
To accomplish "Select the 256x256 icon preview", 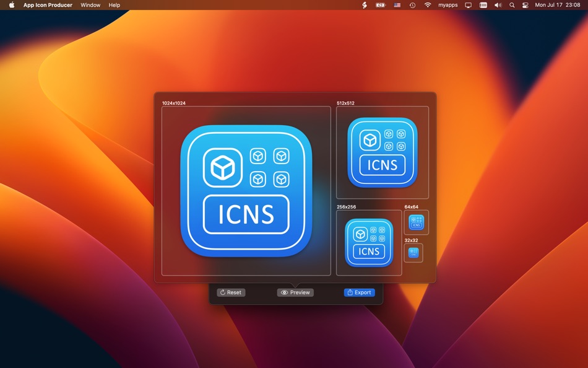I will pos(369,243).
